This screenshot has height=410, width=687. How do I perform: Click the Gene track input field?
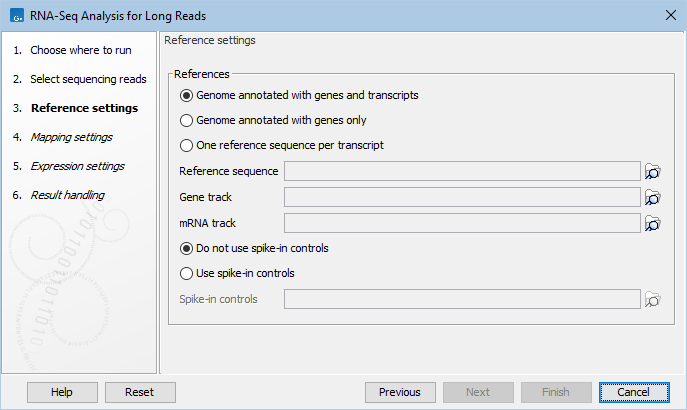point(462,197)
